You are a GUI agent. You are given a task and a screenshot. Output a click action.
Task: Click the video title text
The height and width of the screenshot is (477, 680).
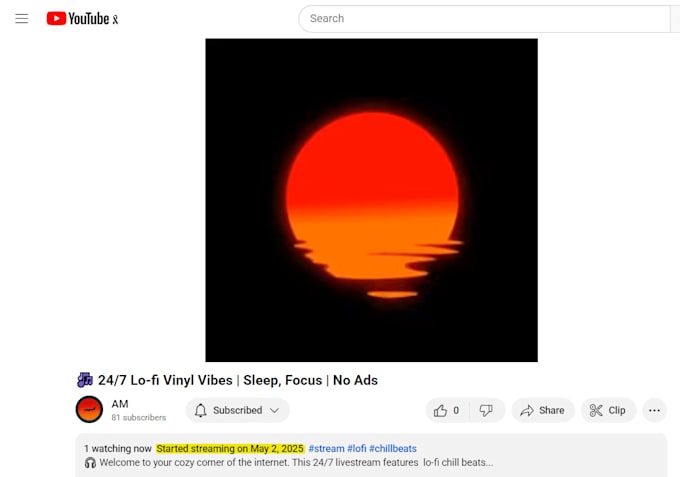pyautogui.click(x=238, y=380)
